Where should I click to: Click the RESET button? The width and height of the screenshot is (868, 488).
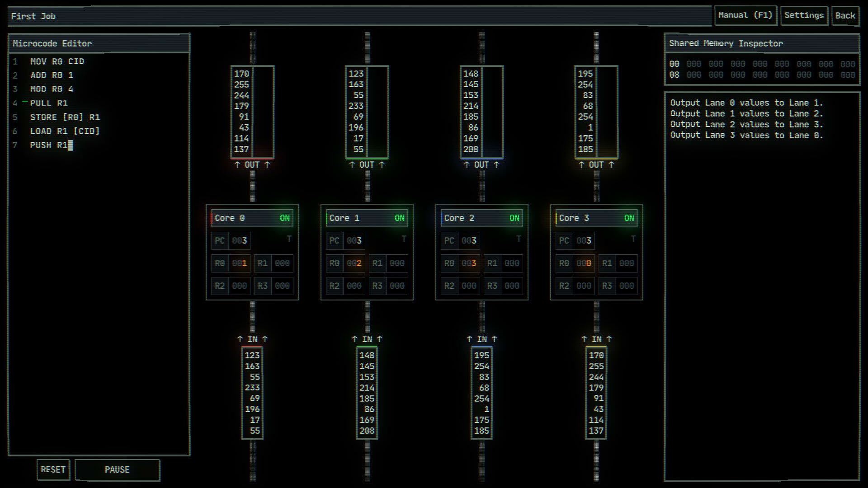53,470
